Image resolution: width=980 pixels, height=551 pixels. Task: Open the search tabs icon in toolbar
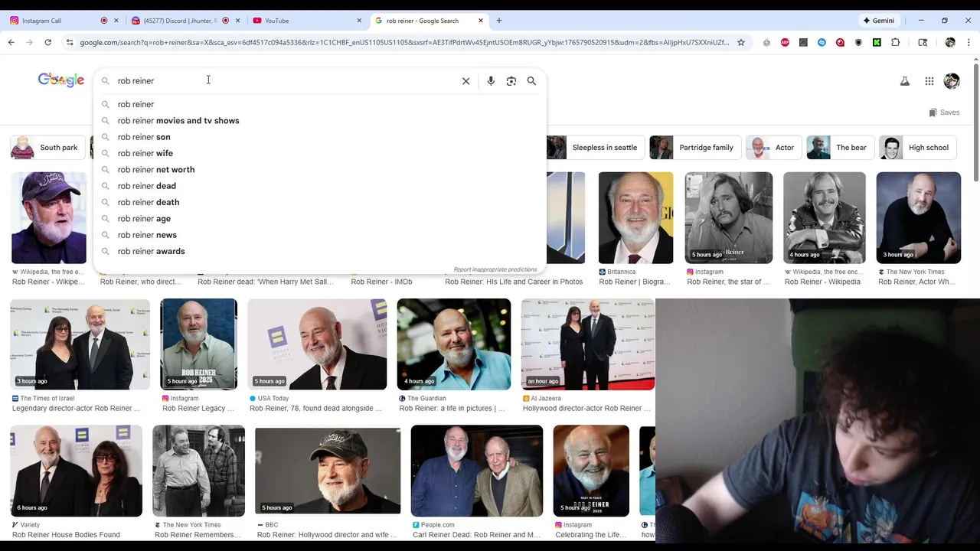923,42
